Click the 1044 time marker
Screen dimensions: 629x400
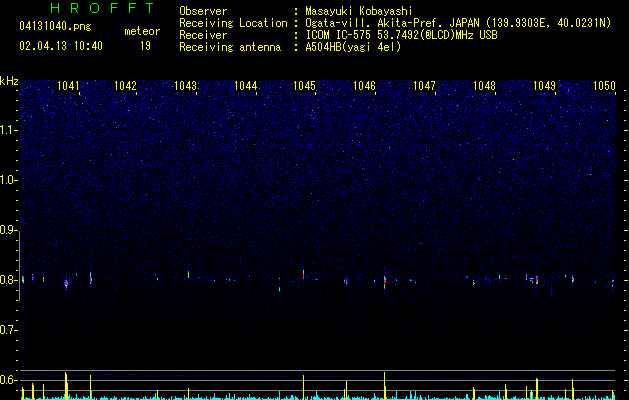246,86
